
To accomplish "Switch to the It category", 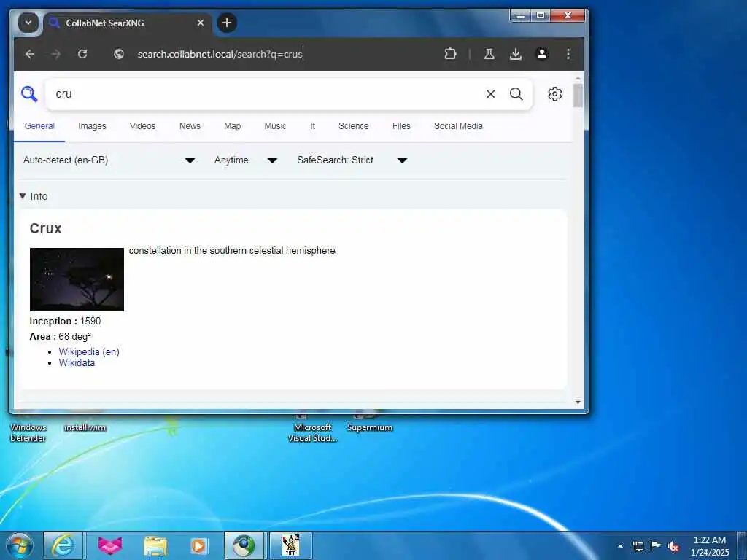I will pyautogui.click(x=312, y=126).
